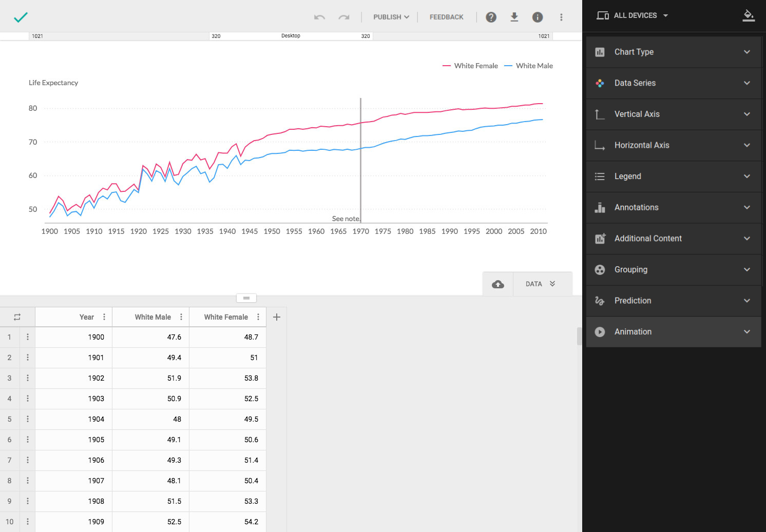Toggle White Male series in legend
The image size is (766, 532).
(x=529, y=66)
